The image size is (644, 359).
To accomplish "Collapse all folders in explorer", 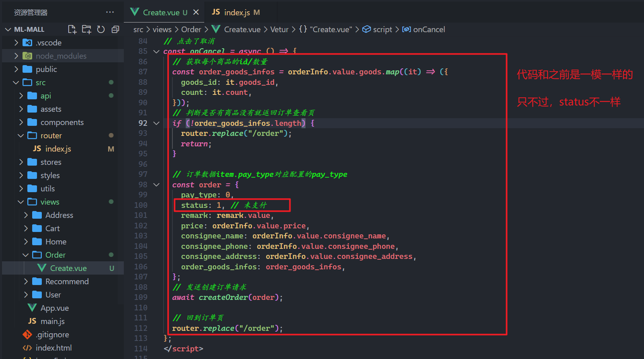I will (115, 29).
